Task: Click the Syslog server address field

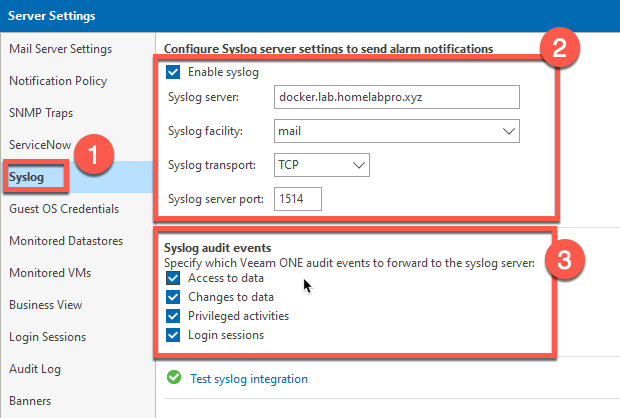Action: point(396,97)
